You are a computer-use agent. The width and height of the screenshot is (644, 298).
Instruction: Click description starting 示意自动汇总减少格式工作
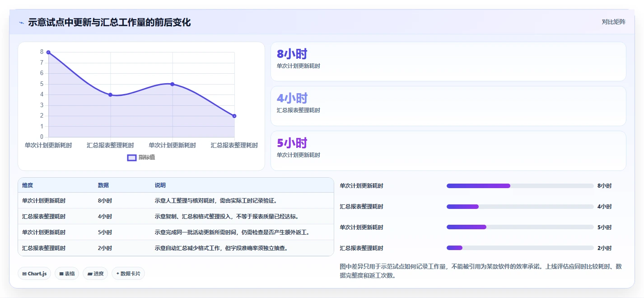222,248
